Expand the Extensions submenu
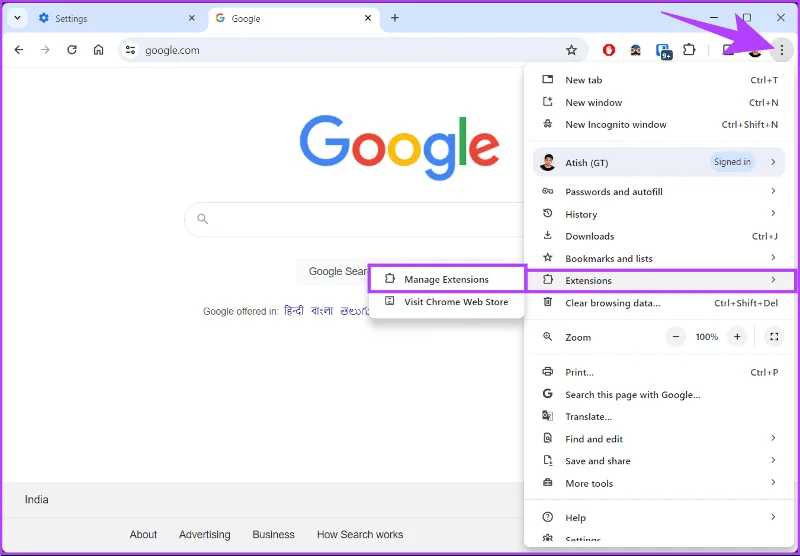Image resolution: width=800 pixels, height=556 pixels. click(x=661, y=280)
